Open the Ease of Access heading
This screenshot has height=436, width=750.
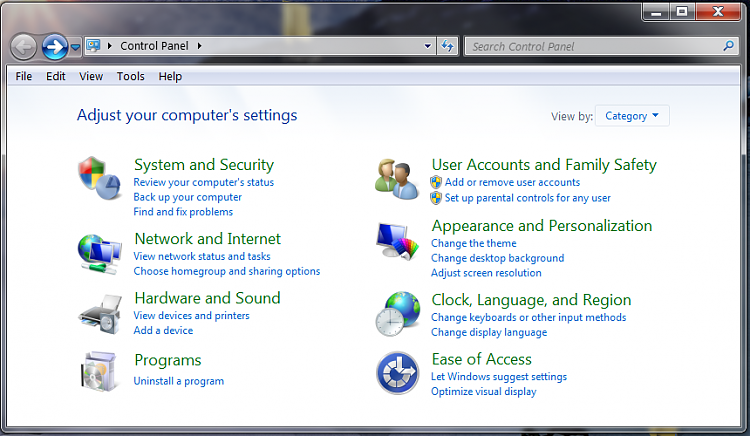[x=482, y=359]
